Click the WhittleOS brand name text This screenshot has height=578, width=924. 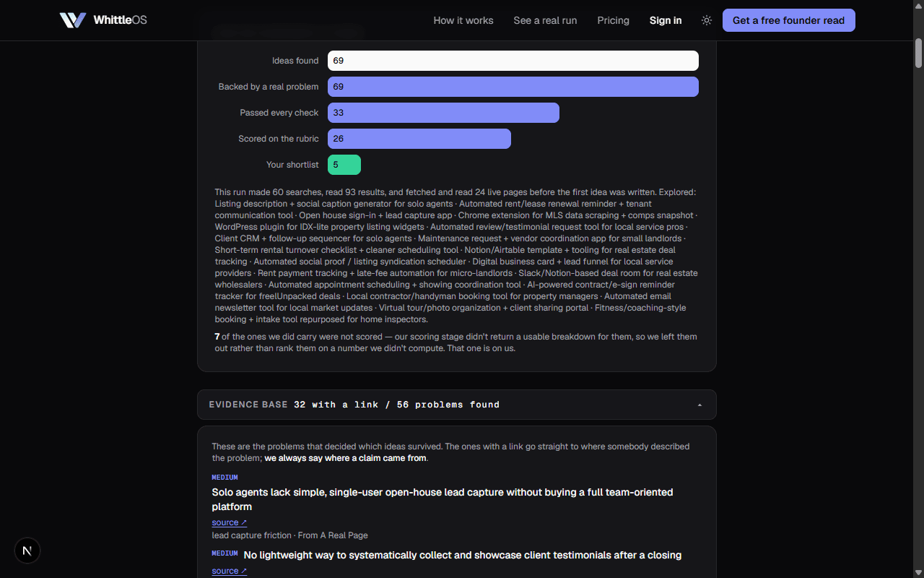click(120, 20)
